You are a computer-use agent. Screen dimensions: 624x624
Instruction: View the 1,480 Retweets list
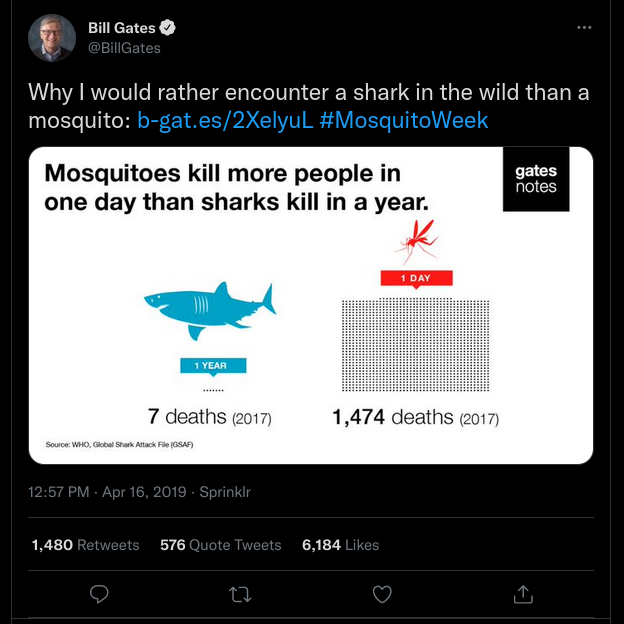[85, 545]
